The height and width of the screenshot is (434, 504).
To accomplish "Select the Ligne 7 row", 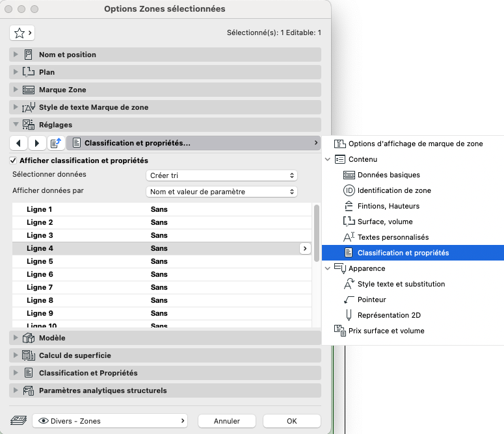I will 162,287.
